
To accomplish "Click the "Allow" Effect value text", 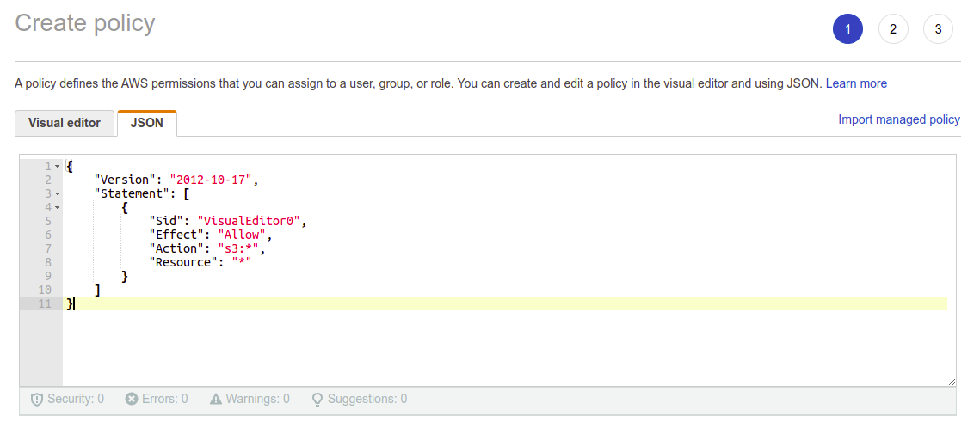I will coord(245,235).
